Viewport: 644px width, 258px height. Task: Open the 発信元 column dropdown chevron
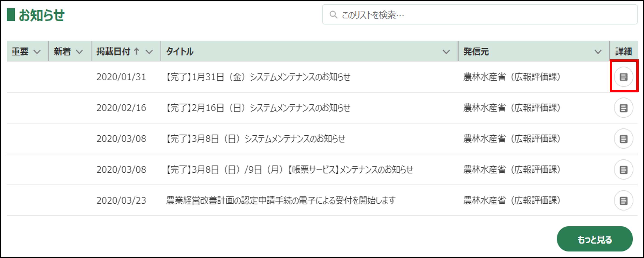(598, 52)
